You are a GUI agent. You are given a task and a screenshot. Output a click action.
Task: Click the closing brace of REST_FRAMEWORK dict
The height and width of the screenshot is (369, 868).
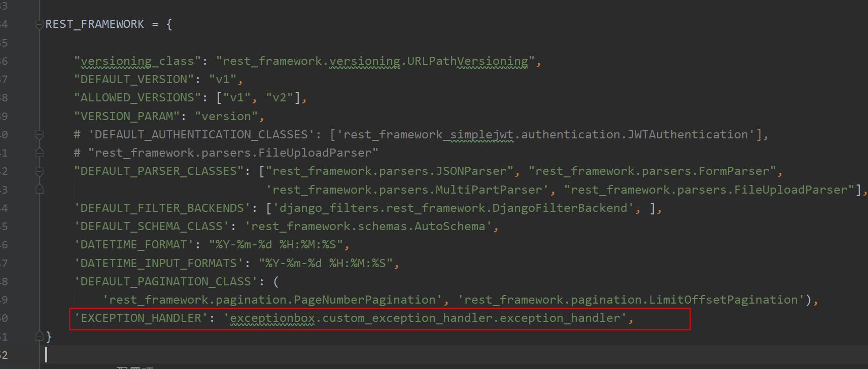coord(49,337)
